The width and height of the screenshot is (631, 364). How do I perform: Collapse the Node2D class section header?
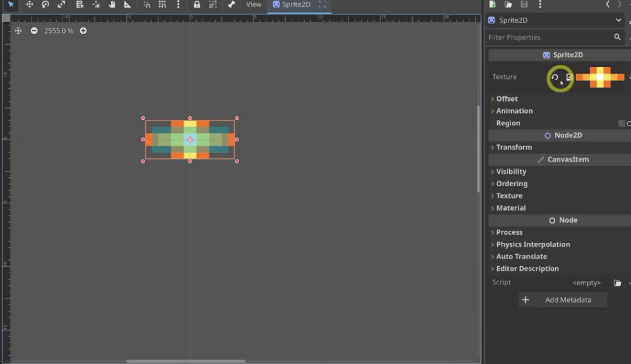(x=559, y=135)
